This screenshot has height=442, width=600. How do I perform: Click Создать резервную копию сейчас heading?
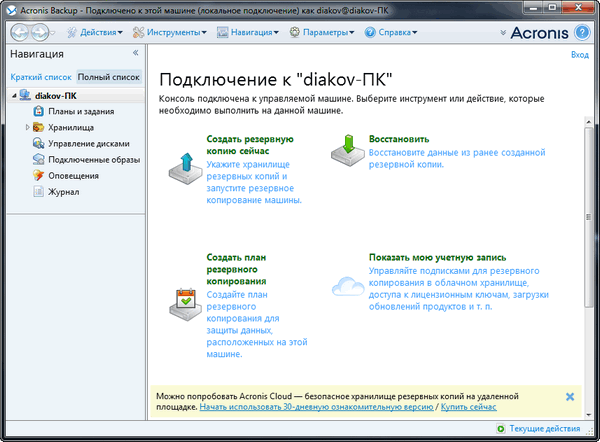[x=250, y=145]
